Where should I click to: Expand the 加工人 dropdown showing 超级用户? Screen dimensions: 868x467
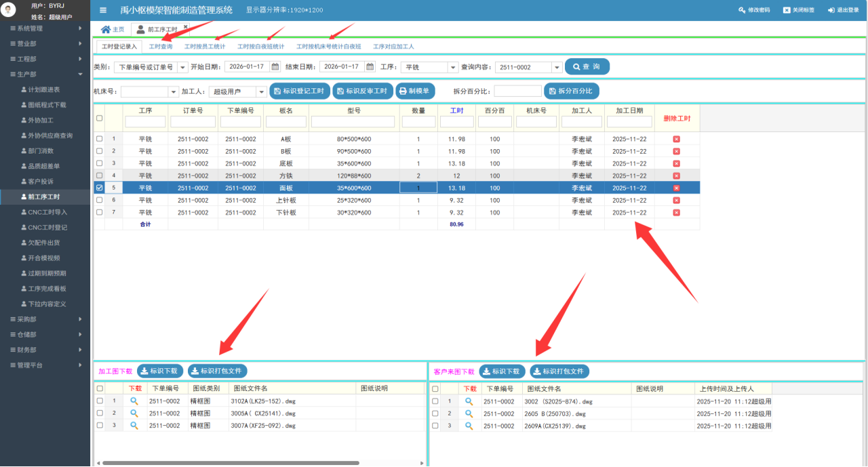[261, 92]
